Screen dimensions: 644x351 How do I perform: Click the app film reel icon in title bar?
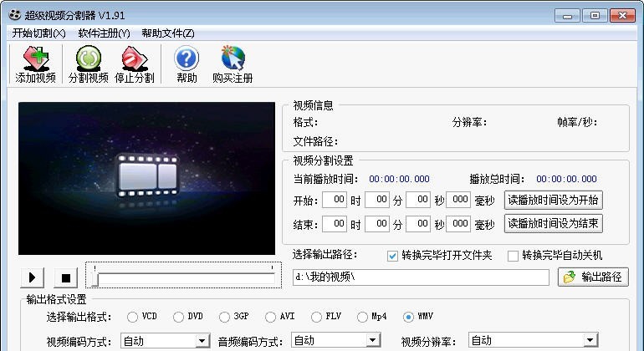[x=14, y=15]
